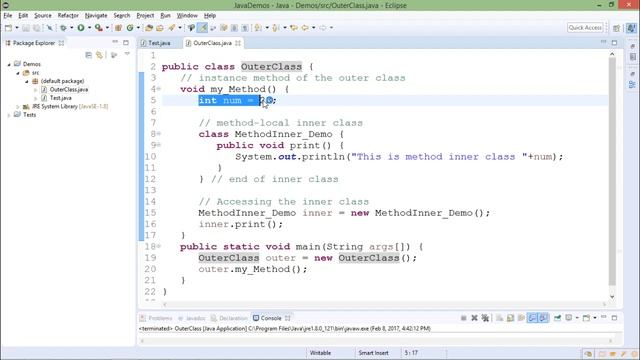
Task: Collapse the default package node
Action: click(27, 81)
